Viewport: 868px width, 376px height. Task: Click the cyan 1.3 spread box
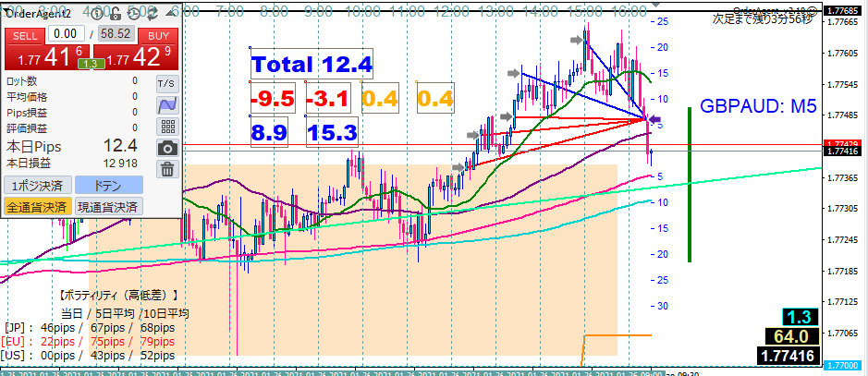tap(800, 317)
